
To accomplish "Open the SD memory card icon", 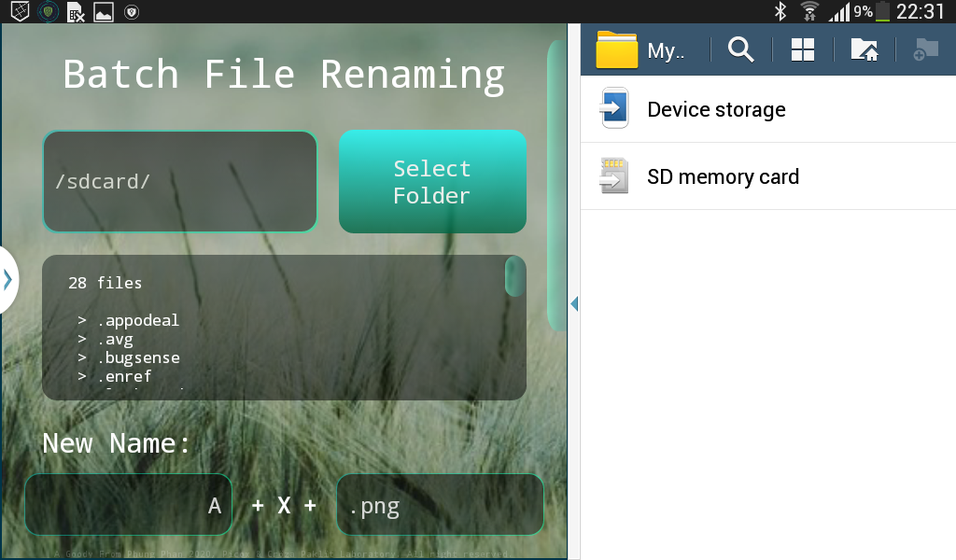I will tap(614, 175).
